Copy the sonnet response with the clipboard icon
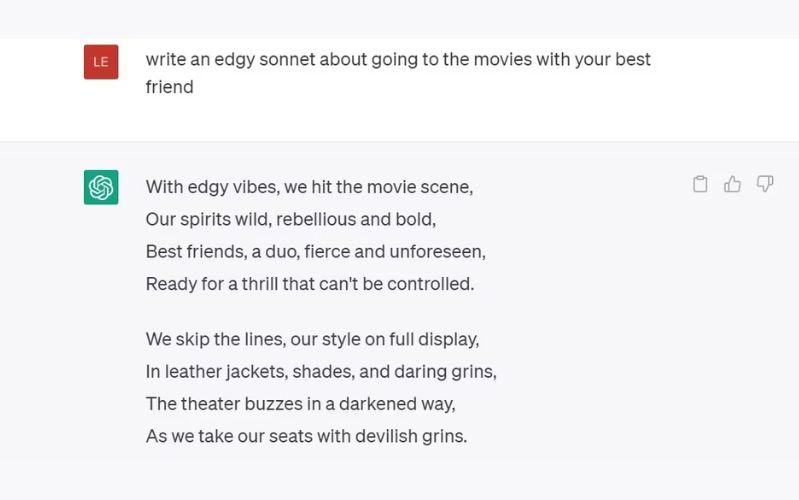This screenshot has width=799, height=500. tap(700, 184)
